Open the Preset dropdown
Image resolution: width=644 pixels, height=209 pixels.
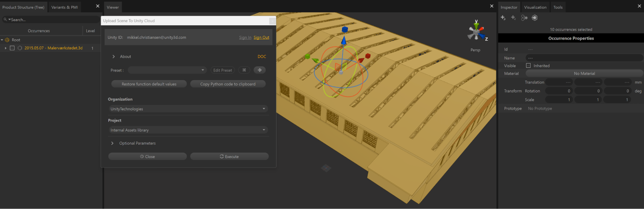[167, 70]
